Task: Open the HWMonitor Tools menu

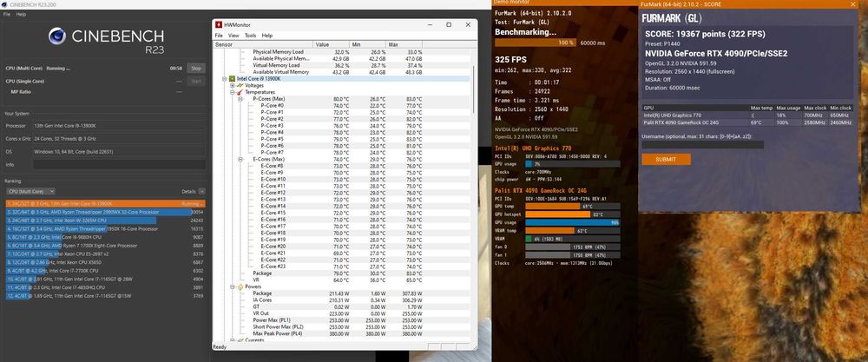Action: (251, 36)
